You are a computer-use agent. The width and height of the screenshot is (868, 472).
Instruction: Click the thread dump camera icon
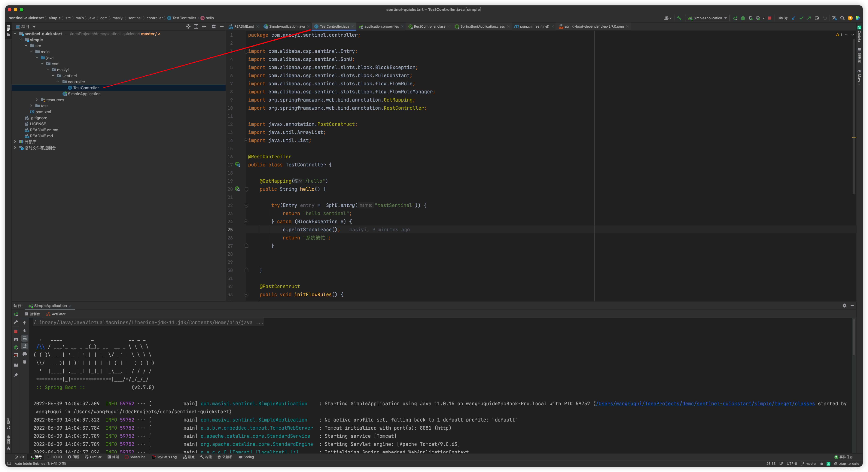pyautogui.click(x=16, y=340)
